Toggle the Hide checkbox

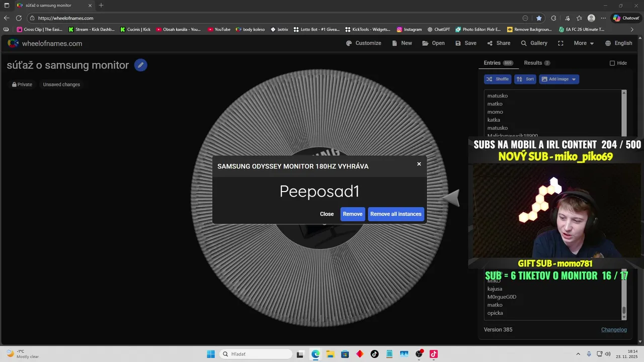point(612,63)
